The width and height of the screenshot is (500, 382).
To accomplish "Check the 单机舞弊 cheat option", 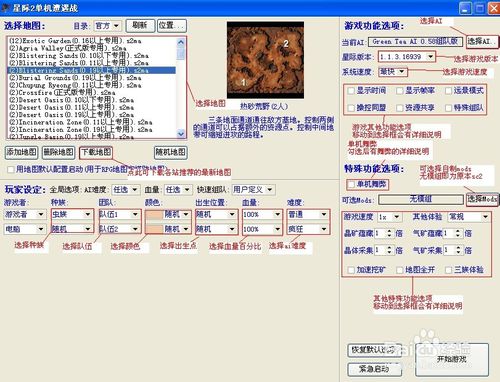I will (x=351, y=184).
